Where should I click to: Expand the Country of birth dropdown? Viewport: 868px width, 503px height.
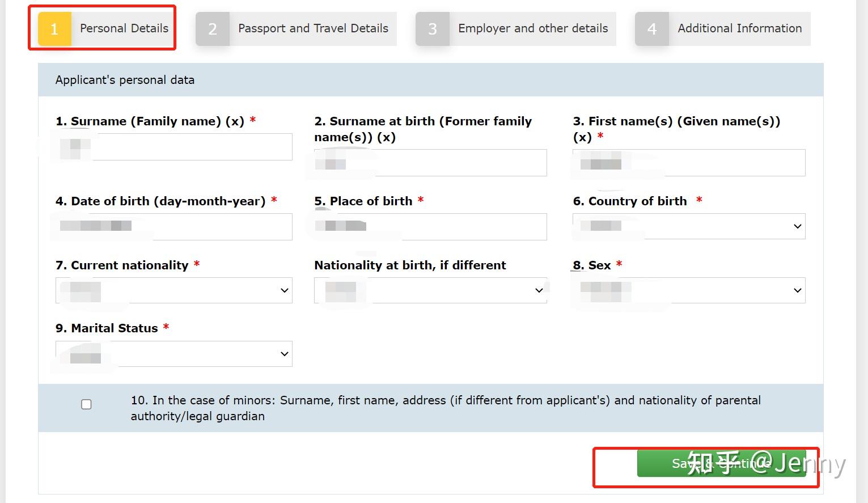(x=689, y=226)
